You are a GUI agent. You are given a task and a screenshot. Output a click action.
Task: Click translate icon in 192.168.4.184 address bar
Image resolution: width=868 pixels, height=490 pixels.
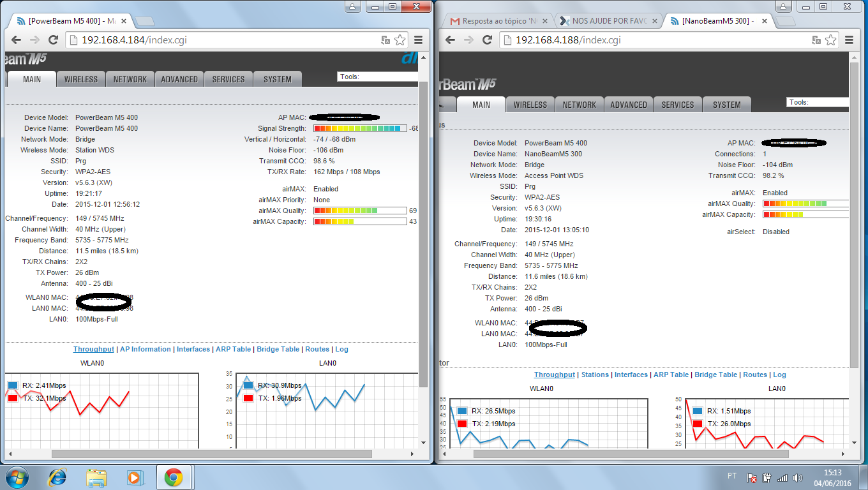(x=385, y=40)
